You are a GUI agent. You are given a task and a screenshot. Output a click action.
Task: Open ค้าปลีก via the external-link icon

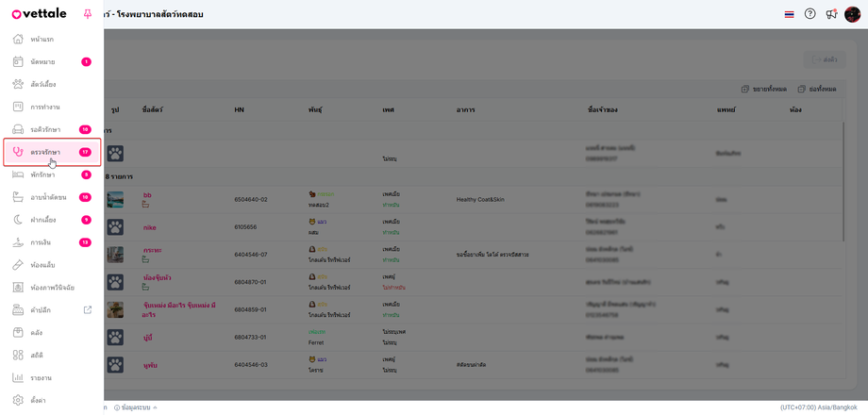coord(88,310)
